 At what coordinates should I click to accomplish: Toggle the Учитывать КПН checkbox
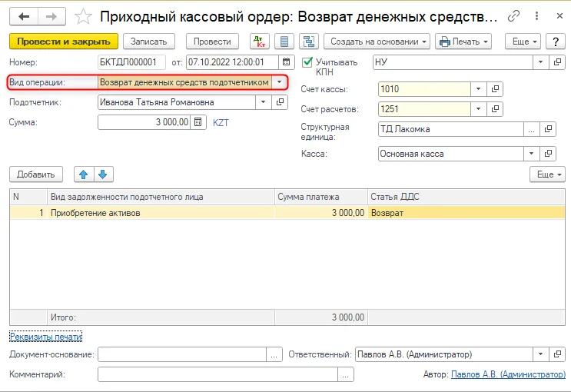(307, 62)
